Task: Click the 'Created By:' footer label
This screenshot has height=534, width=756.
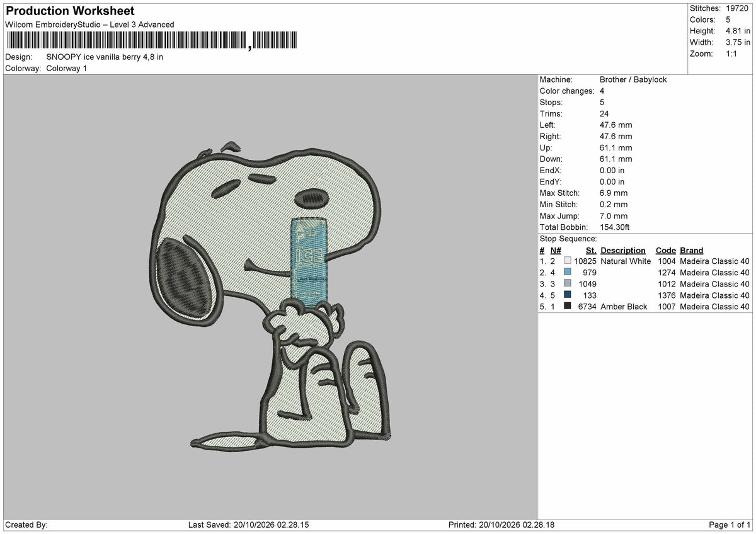Action: (26, 525)
